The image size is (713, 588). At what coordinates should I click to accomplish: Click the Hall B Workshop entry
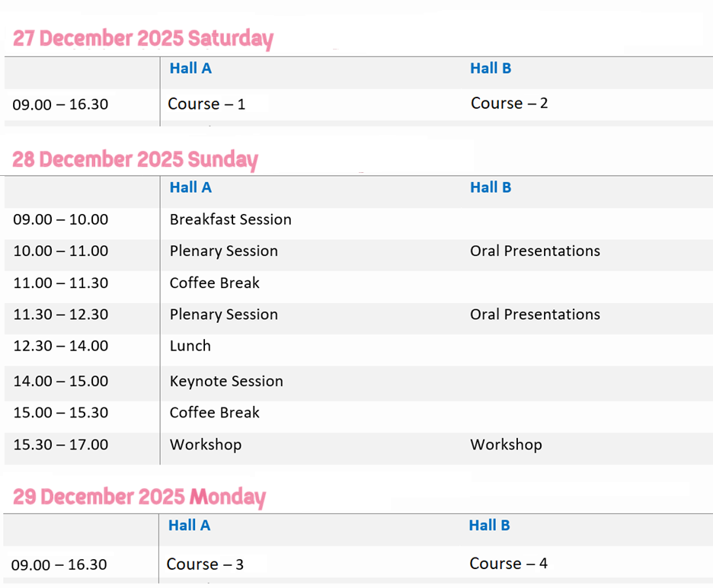(x=506, y=445)
